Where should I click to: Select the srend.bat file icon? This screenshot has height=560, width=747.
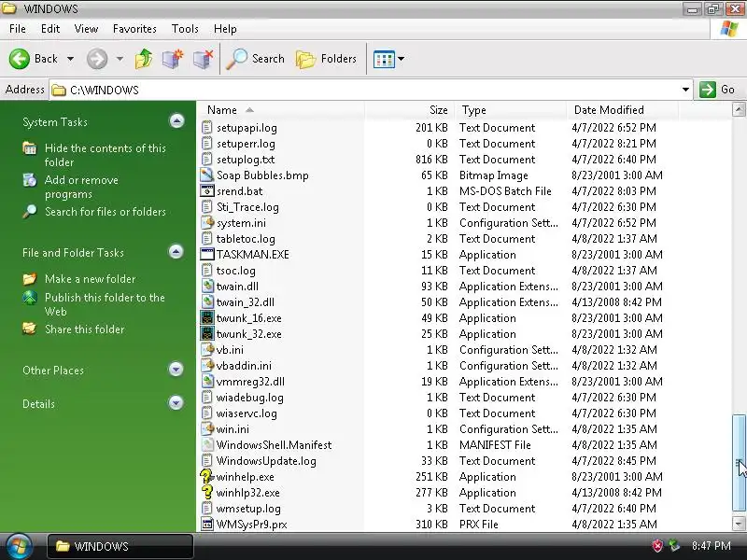pyautogui.click(x=206, y=191)
